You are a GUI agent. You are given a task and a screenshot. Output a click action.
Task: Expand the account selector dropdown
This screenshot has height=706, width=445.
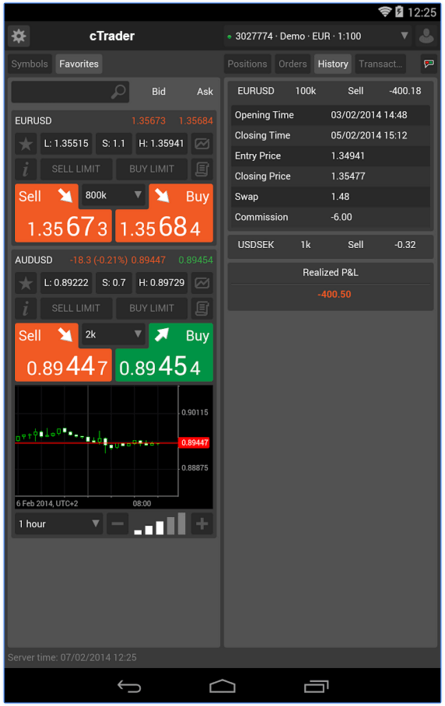point(318,36)
